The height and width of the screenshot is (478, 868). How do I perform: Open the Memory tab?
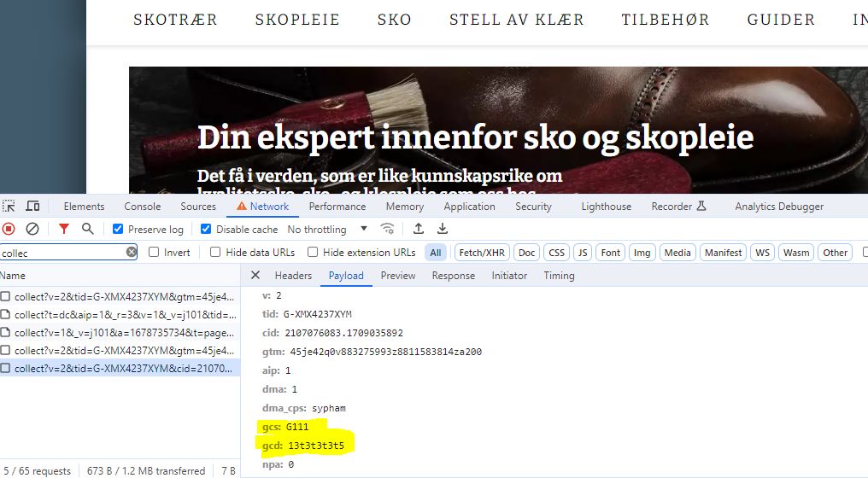[405, 207]
